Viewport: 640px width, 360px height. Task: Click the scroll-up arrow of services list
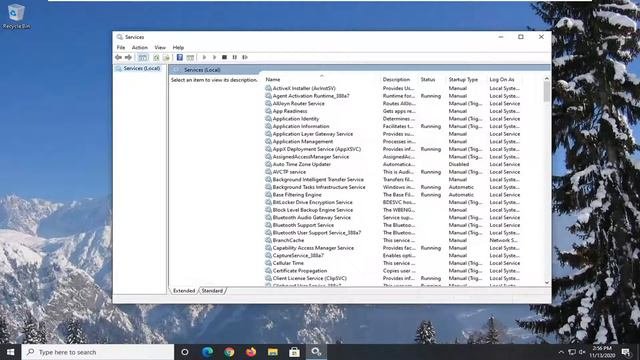(x=547, y=78)
